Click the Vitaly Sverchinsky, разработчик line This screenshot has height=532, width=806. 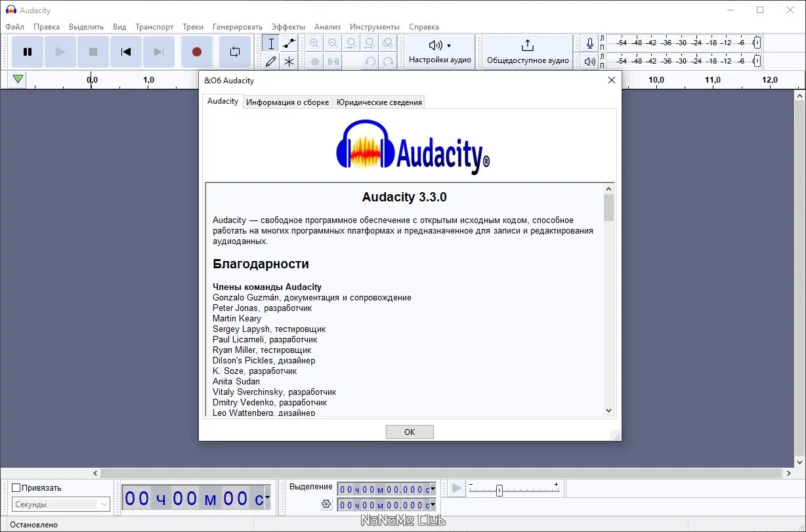click(x=274, y=392)
